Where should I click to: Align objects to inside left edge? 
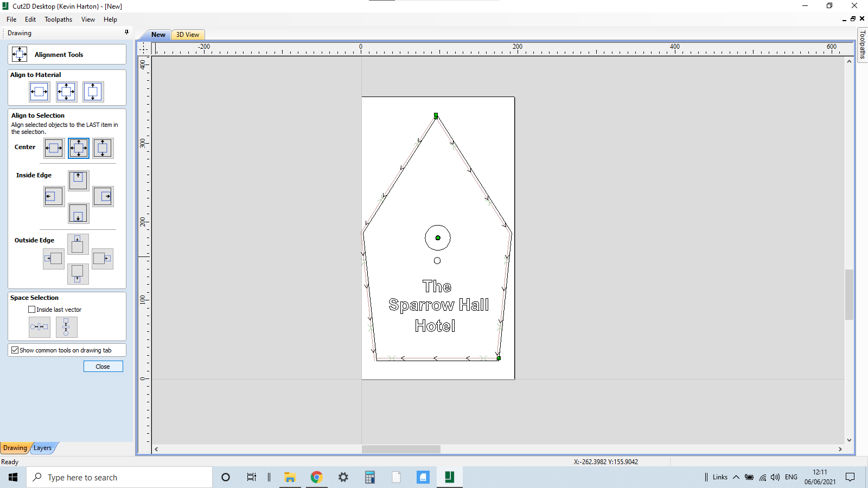[54, 196]
